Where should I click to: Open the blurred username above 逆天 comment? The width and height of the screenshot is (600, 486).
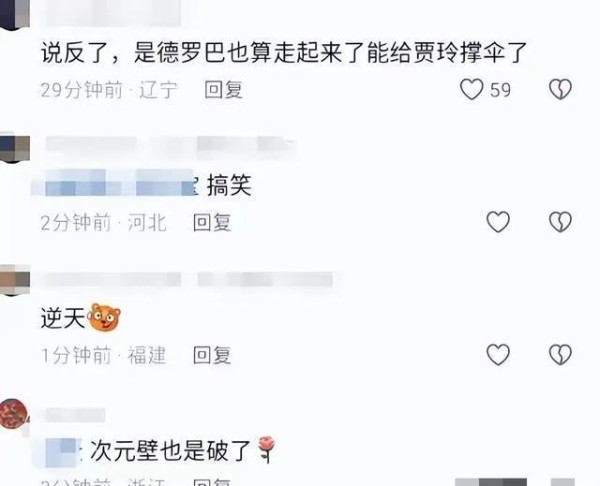point(189,279)
